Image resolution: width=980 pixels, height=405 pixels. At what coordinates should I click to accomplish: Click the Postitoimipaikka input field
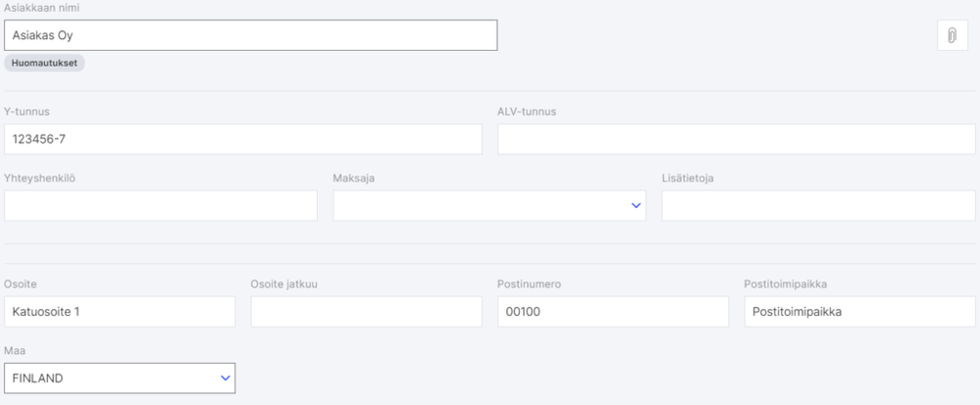(859, 311)
